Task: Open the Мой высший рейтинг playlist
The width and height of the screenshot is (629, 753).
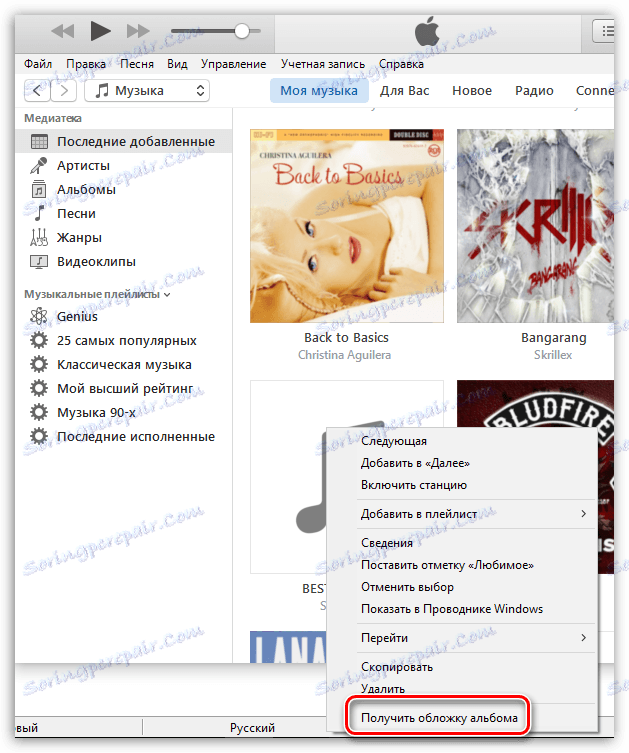Action: tap(125, 388)
